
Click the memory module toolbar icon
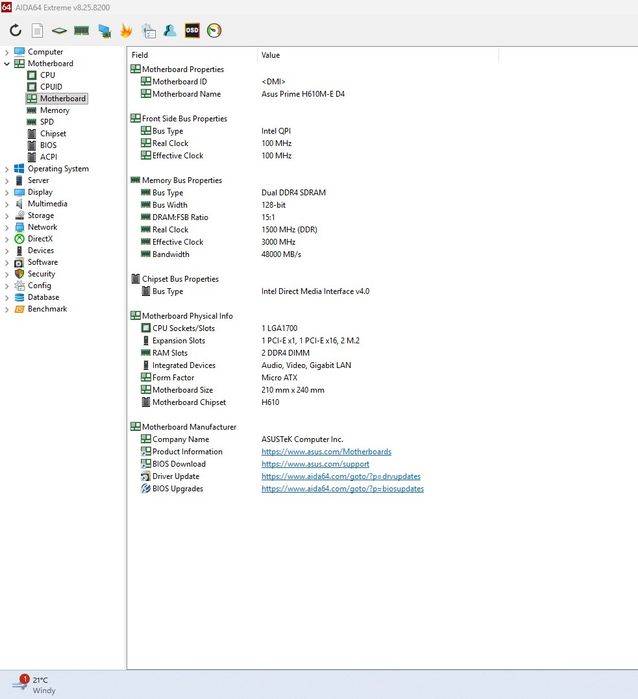pyautogui.click(x=82, y=31)
